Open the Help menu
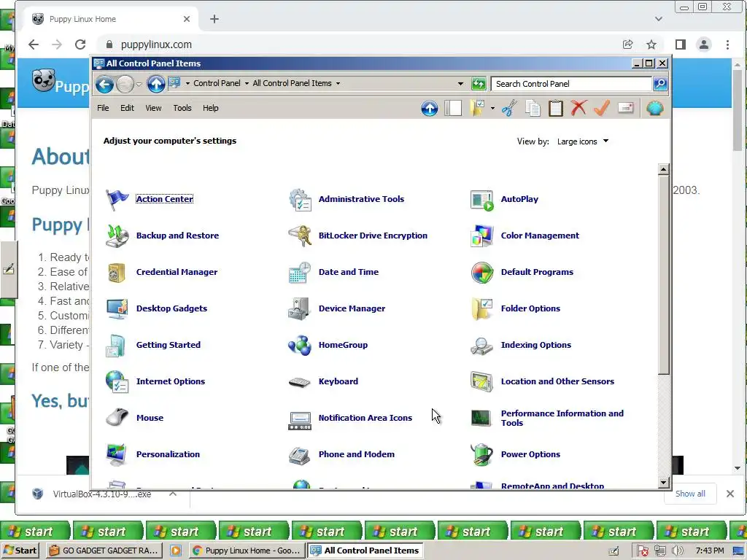 click(x=210, y=108)
